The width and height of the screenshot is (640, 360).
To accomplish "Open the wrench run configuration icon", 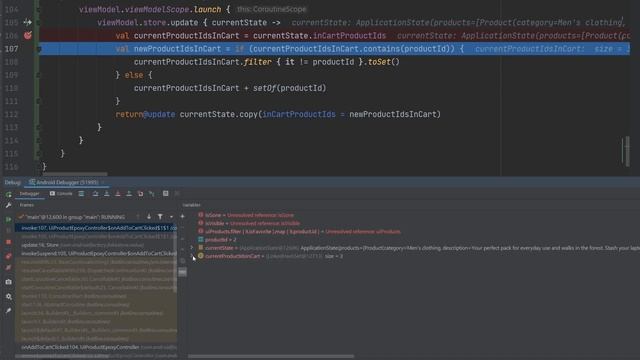I will coord(9,205).
